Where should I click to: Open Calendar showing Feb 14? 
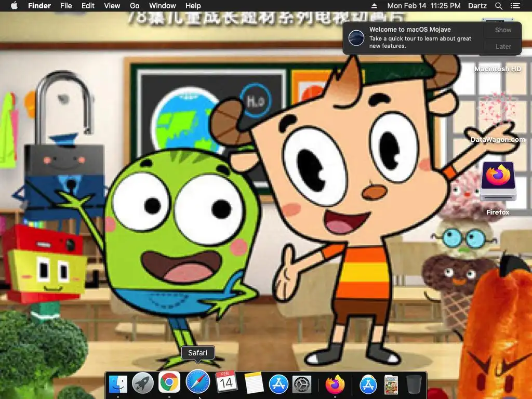coord(226,382)
